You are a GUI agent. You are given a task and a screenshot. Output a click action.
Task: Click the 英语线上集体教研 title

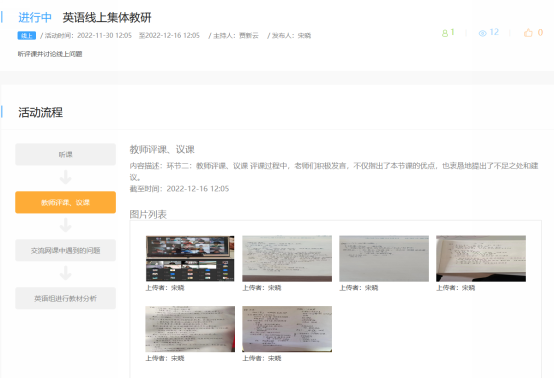pos(107,17)
